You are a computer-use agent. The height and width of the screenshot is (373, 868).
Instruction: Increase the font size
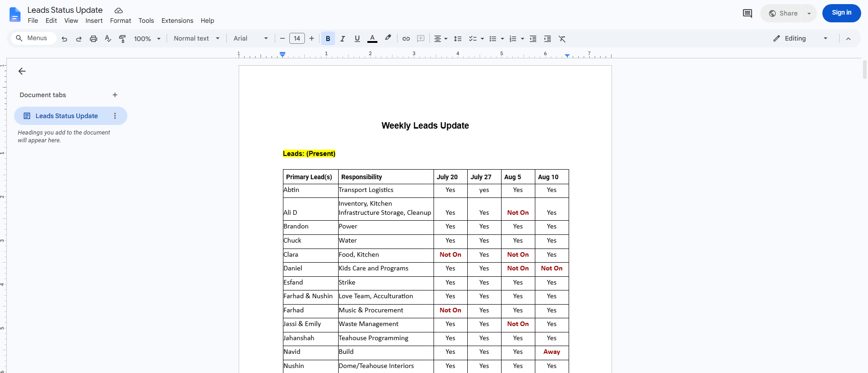click(312, 39)
